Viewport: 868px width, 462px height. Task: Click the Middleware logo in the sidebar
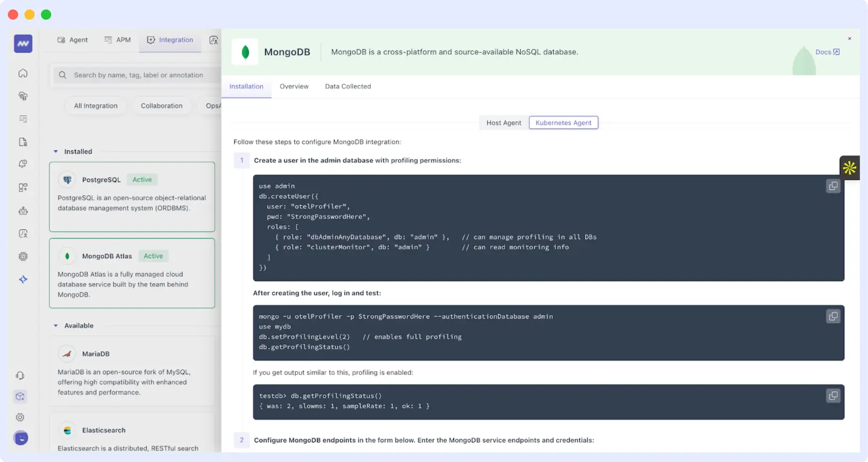[x=23, y=44]
